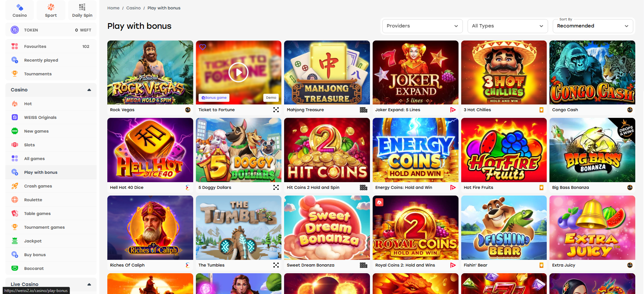Click the Crash games rocket icon
This screenshot has width=644, height=294.
15,186
